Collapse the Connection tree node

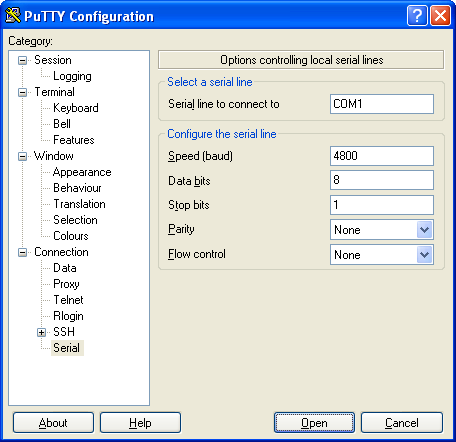pyautogui.click(x=22, y=252)
